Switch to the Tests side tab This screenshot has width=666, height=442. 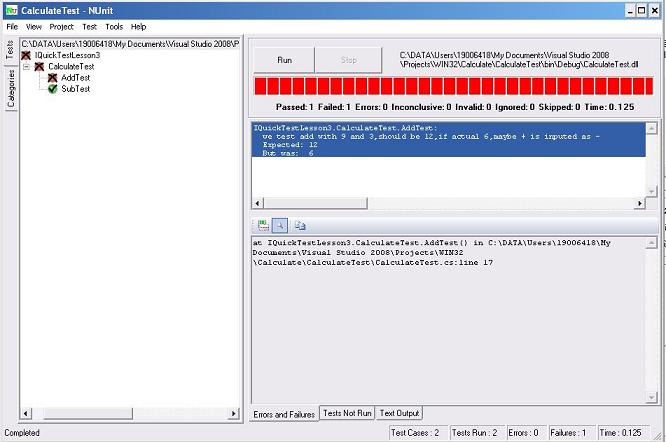[10, 51]
